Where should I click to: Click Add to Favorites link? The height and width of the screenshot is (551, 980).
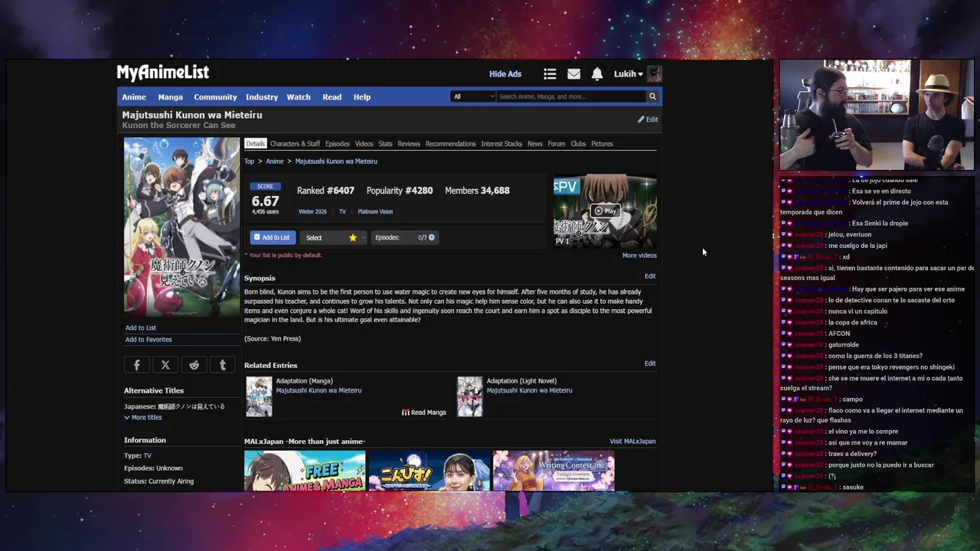(x=149, y=340)
